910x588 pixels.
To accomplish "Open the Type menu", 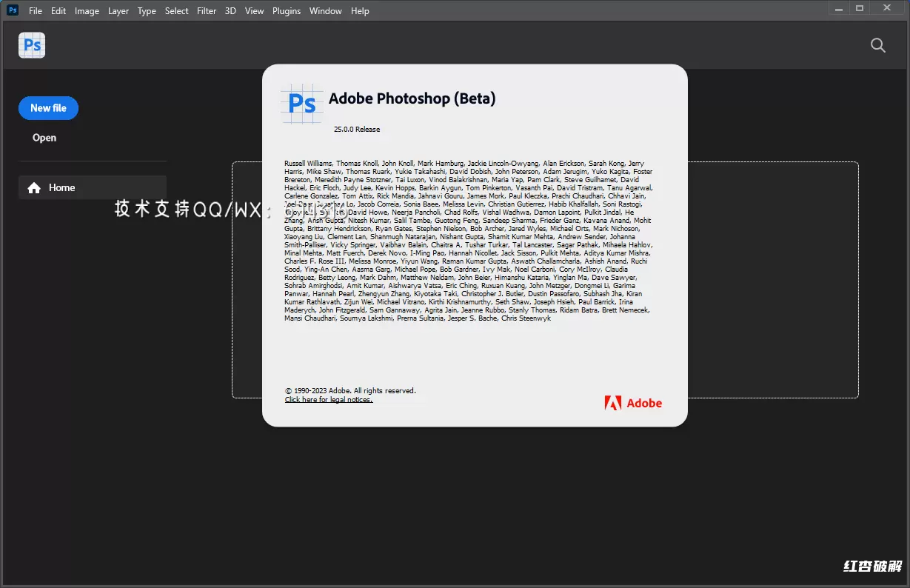I will click(147, 10).
